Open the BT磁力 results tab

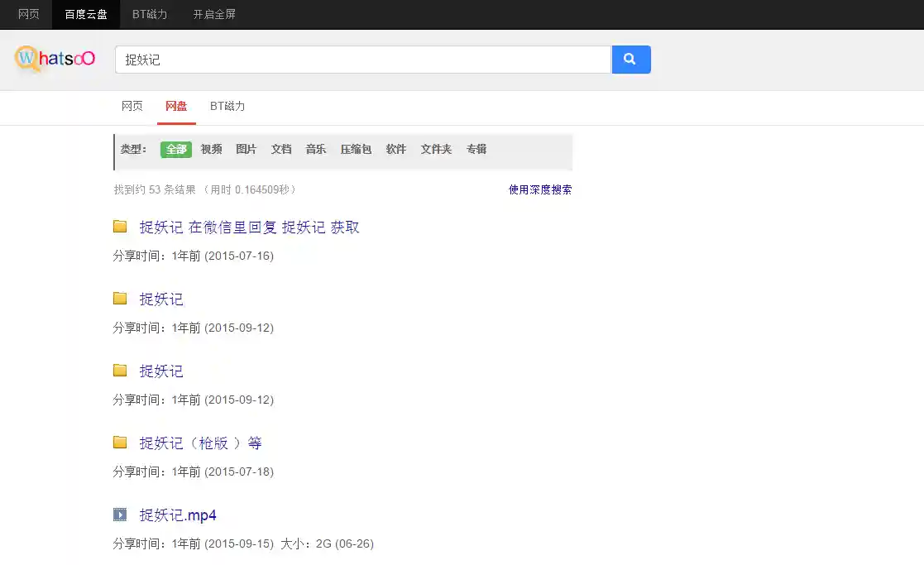(x=227, y=106)
